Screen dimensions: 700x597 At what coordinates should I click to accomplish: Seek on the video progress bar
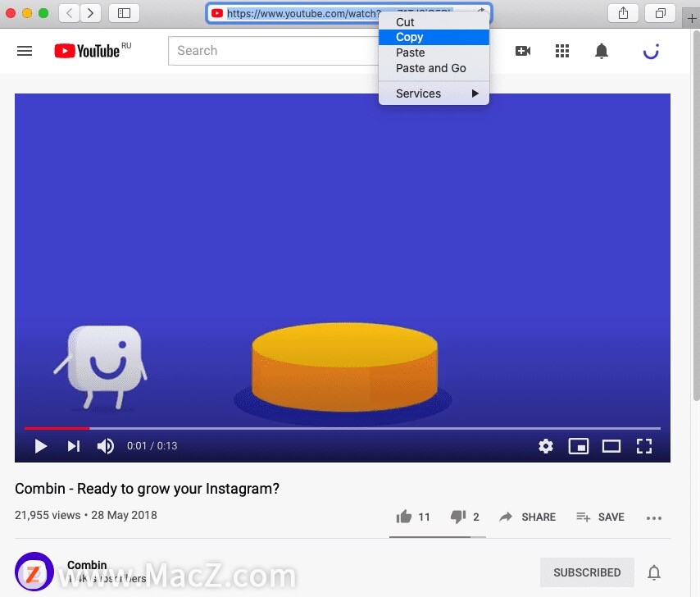tap(343, 428)
